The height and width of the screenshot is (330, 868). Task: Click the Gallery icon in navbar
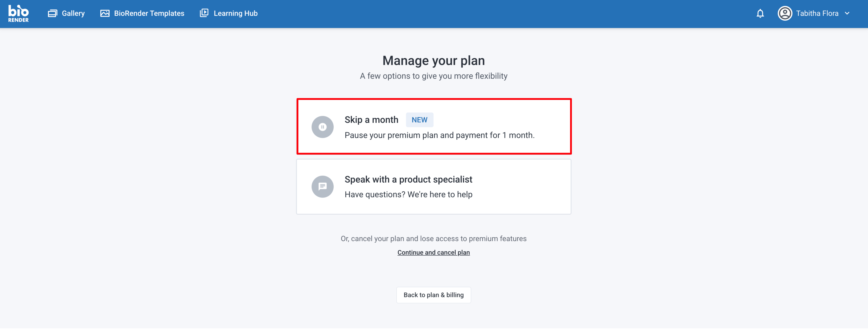(x=53, y=13)
